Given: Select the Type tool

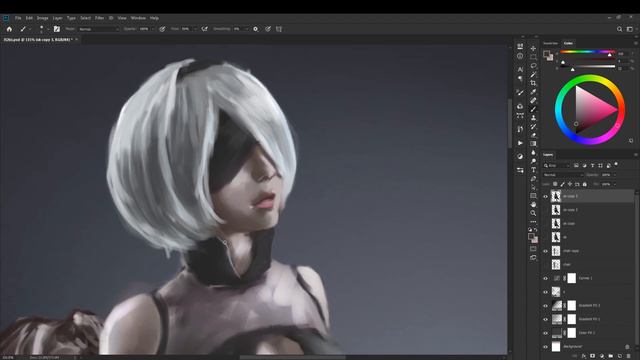Looking at the screenshot, I should tap(533, 170).
